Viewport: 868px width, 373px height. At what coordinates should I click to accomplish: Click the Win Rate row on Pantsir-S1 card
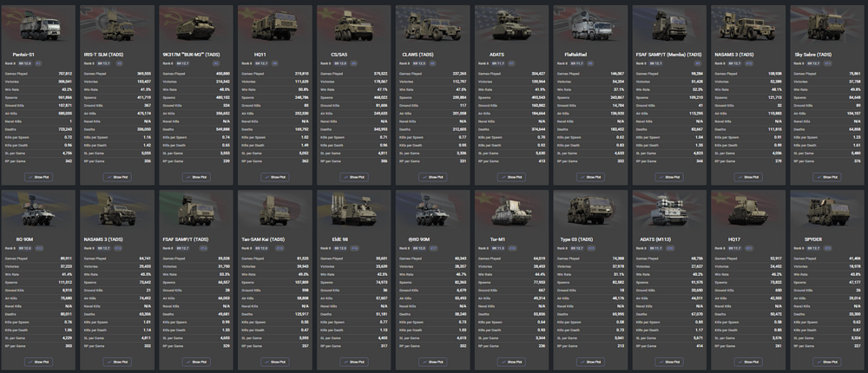pos(38,89)
